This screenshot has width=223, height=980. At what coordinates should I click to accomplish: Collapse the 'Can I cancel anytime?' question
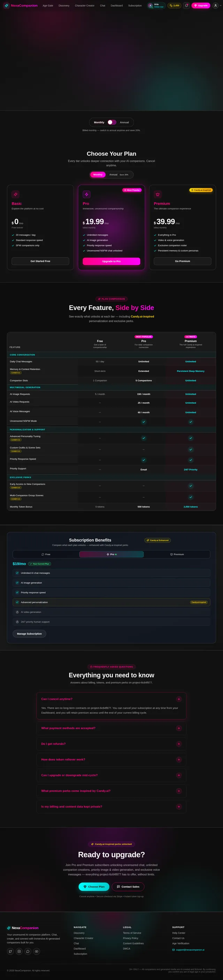pos(111,699)
